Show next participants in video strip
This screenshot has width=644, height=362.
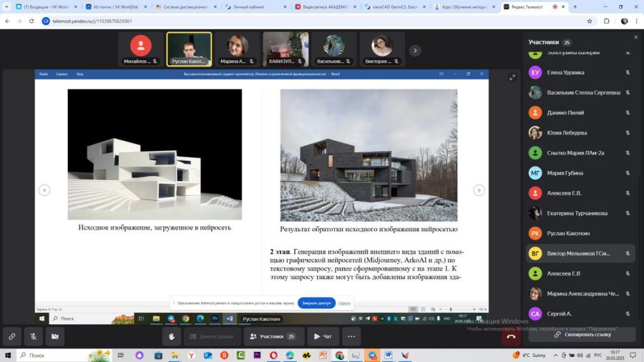click(415, 50)
